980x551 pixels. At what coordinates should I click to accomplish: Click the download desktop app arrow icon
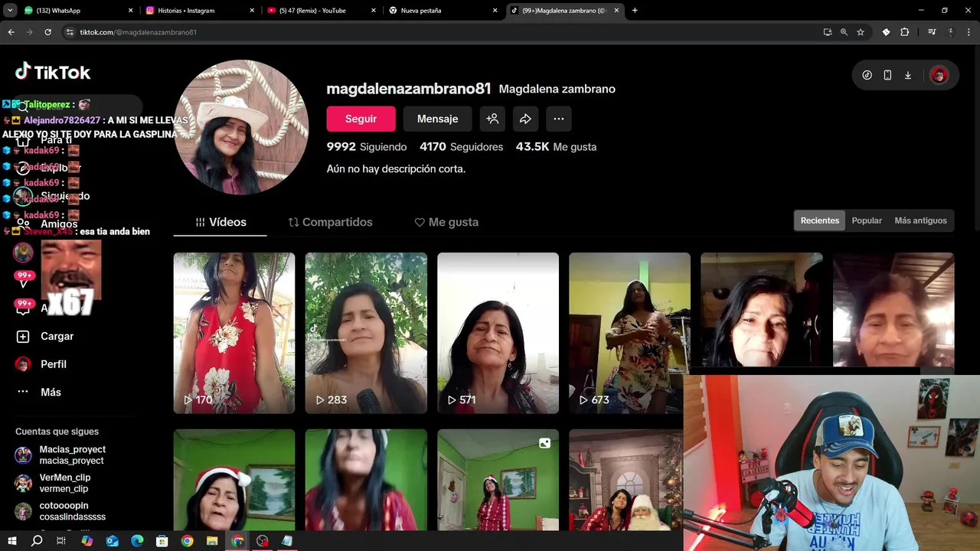coord(908,75)
